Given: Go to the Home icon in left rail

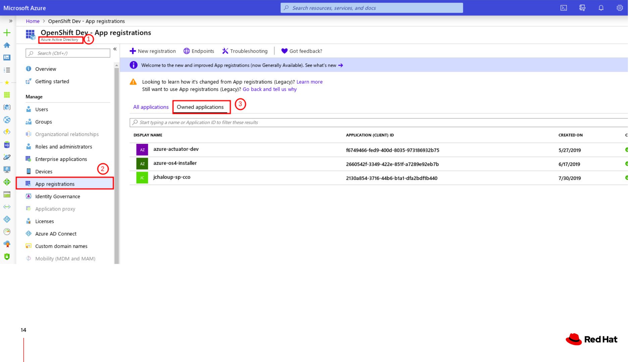Looking at the screenshot, I should pos(7,45).
